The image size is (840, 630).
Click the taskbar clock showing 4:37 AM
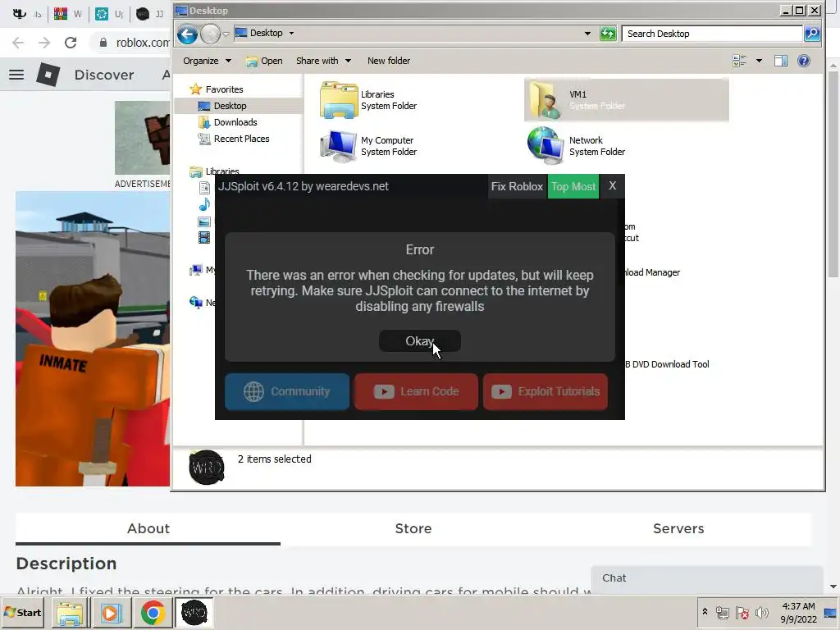pyautogui.click(x=798, y=612)
